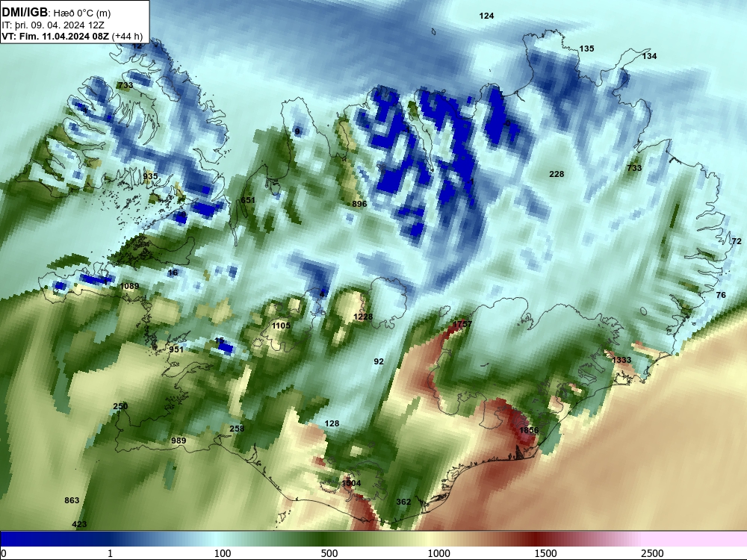Click the 1228 height value
The width and height of the screenshot is (747, 560).
[x=363, y=317]
